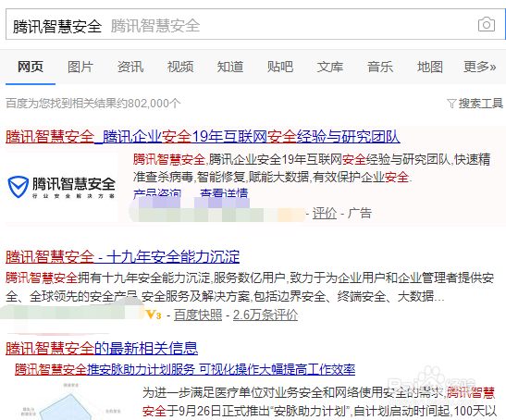Click the 查看详情 link
This screenshot has width=506, height=420.
(x=224, y=193)
